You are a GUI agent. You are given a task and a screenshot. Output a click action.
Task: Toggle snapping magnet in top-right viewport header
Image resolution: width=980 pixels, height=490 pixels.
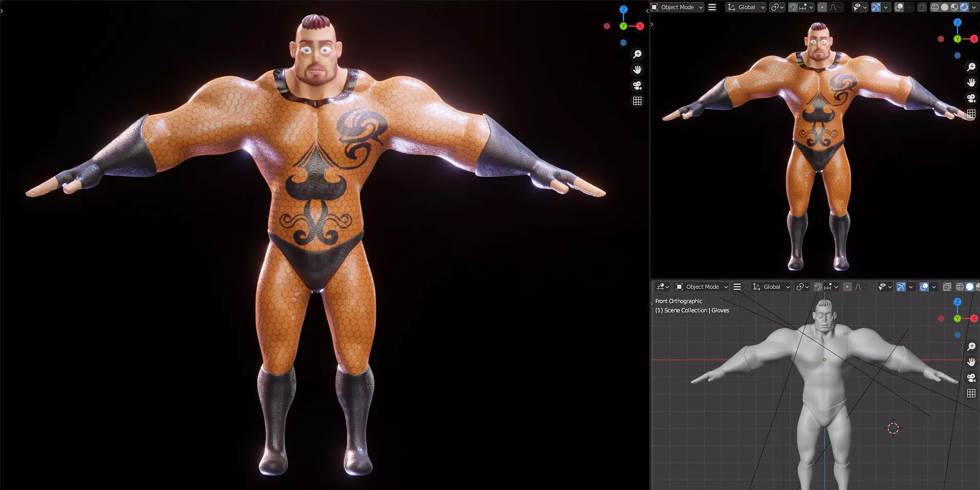793,7
